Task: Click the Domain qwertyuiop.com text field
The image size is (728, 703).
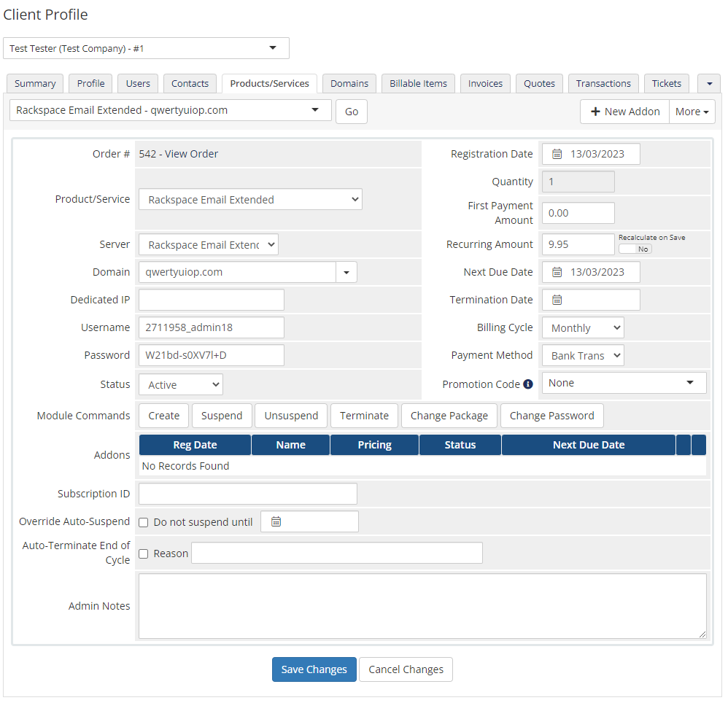Action: click(x=237, y=273)
